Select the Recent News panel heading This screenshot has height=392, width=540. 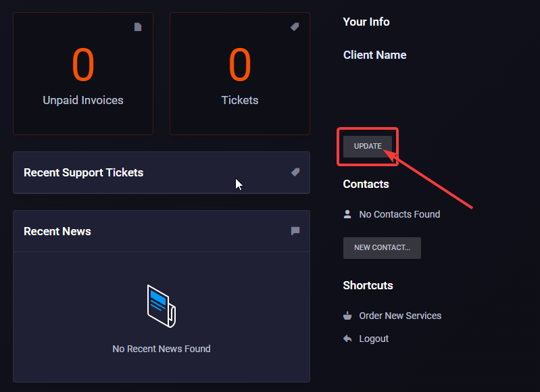(x=57, y=231)
